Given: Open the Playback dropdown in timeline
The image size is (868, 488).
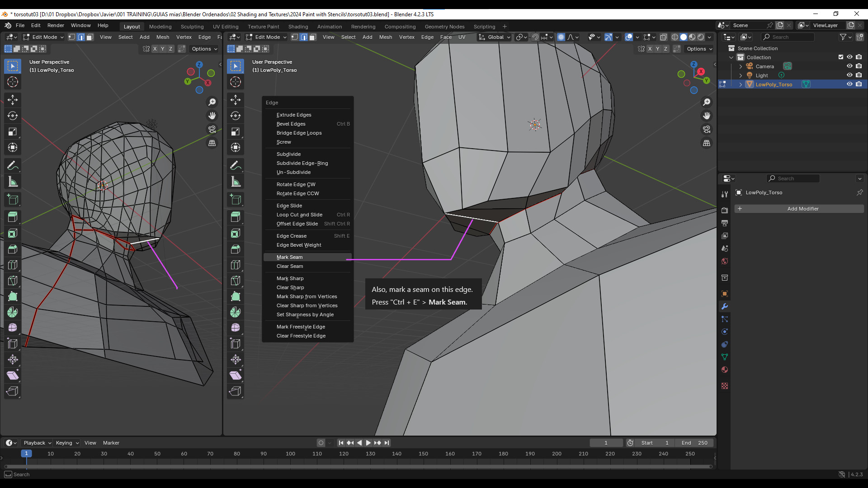Looking at the screenshot, I should point(37,443).
